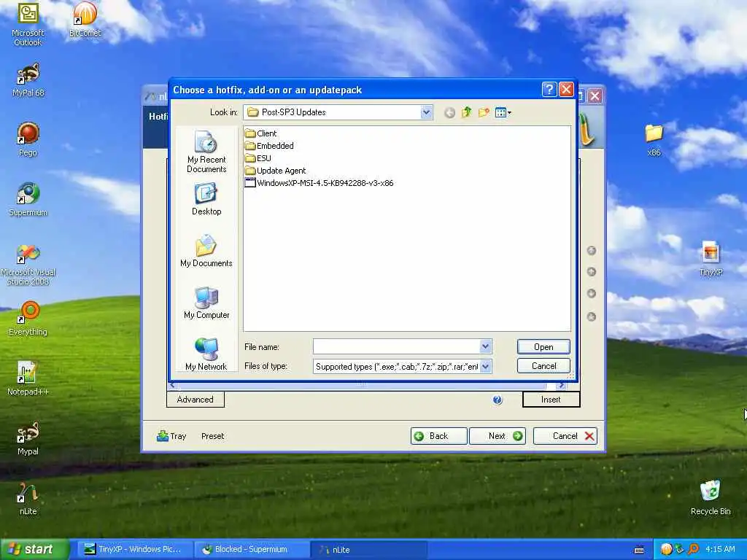Click into the File name field
The image size is (747, 560).
tap(396, 346)
